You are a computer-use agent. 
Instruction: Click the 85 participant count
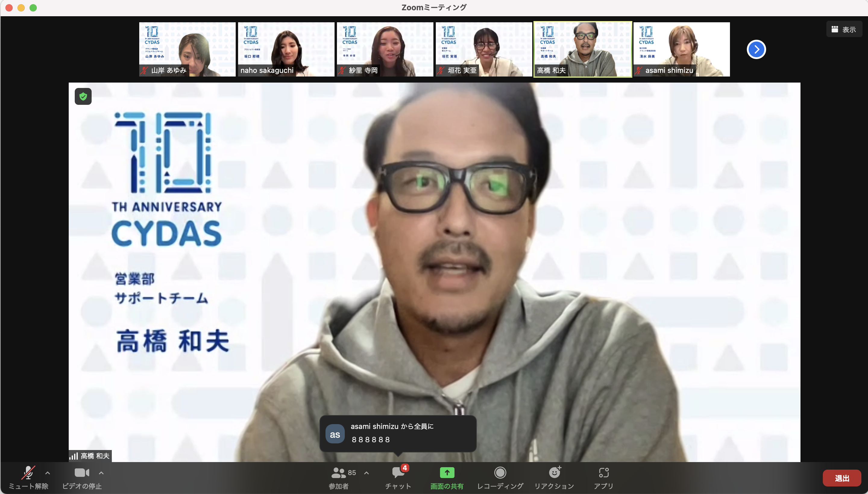pyautogui.click(x=352, y=473)
